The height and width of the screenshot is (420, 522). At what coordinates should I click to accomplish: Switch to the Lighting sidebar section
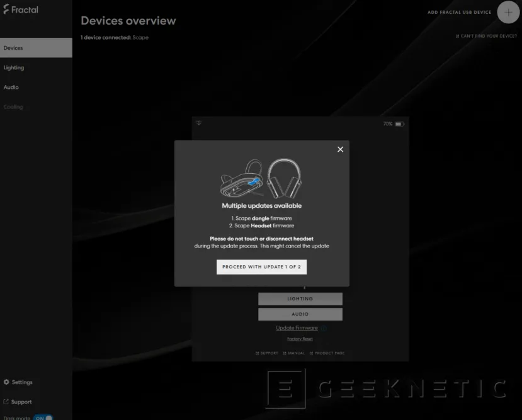pyautogui.click(x=13, y=67)
